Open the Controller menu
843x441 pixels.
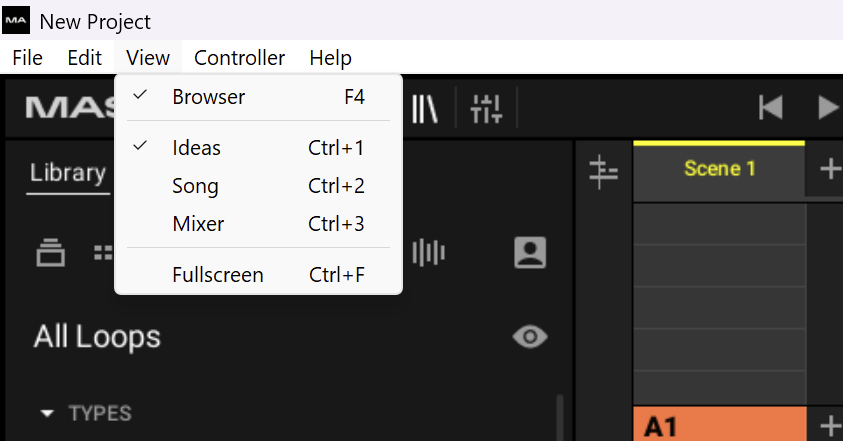[239, 58]
